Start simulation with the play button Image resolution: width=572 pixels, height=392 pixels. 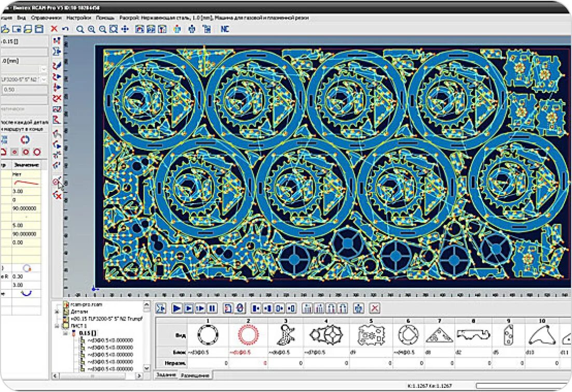[176, 309]
